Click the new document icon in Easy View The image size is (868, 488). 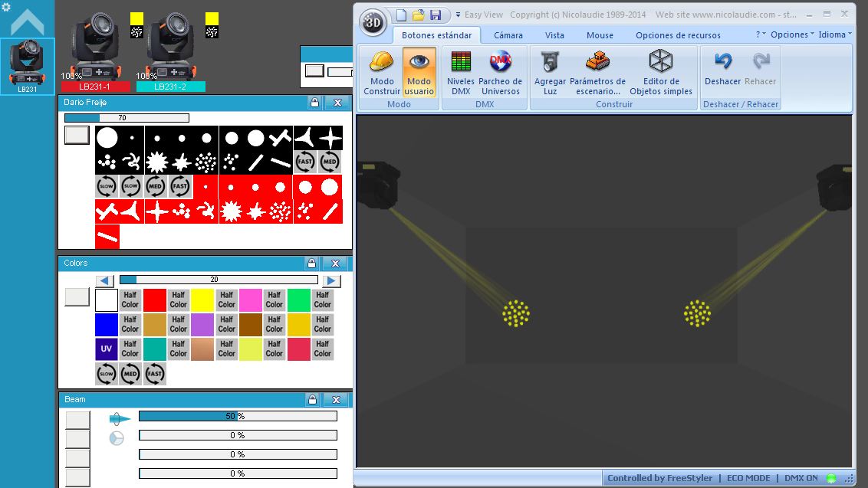[x=401, y=15]
